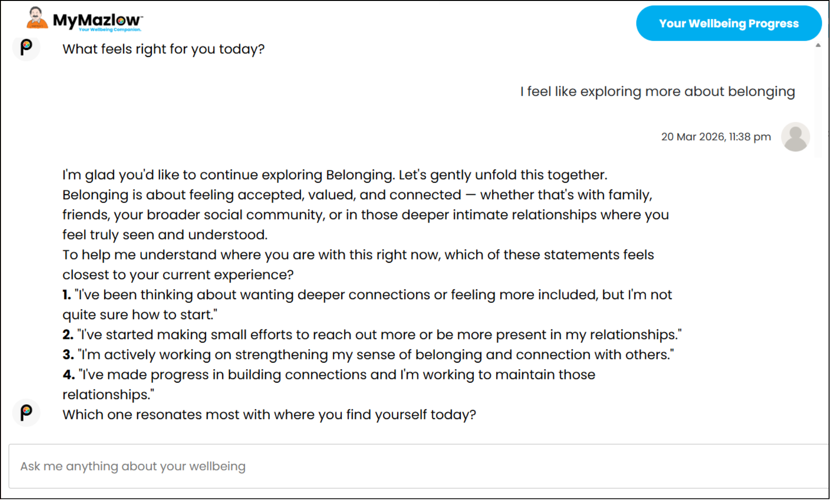Click the chat scrollbar track
Viewport: 830px width, 504px height.
click(x=817, y=103)
